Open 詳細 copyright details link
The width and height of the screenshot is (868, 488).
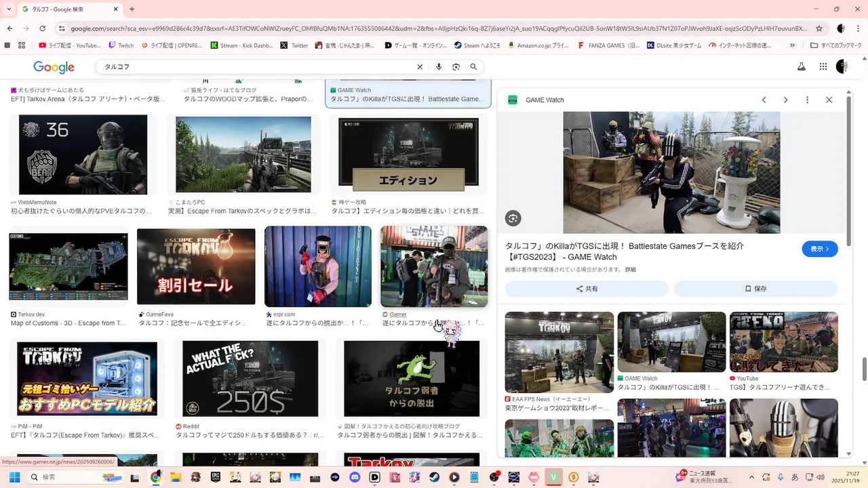(x=631, y=270)
